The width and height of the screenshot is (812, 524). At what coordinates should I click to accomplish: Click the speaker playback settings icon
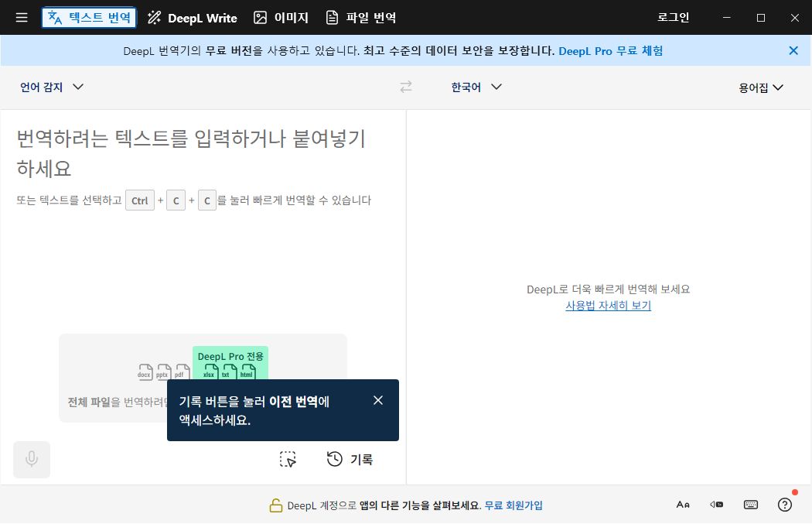coord(716,505)
